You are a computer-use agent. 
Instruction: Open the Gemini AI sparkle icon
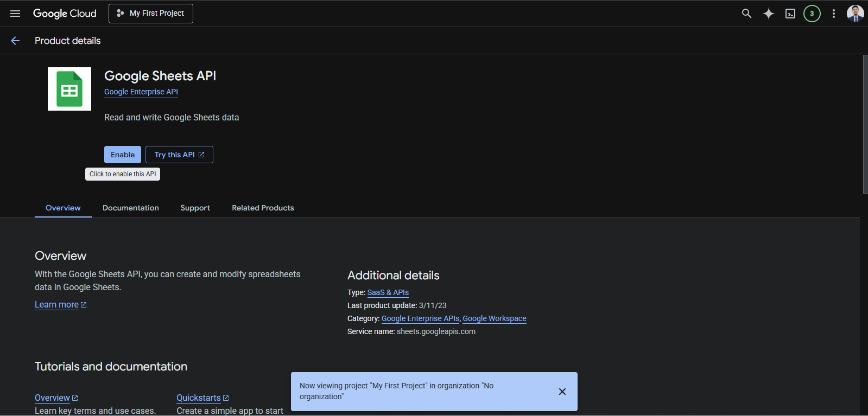(x=769, y=14)
